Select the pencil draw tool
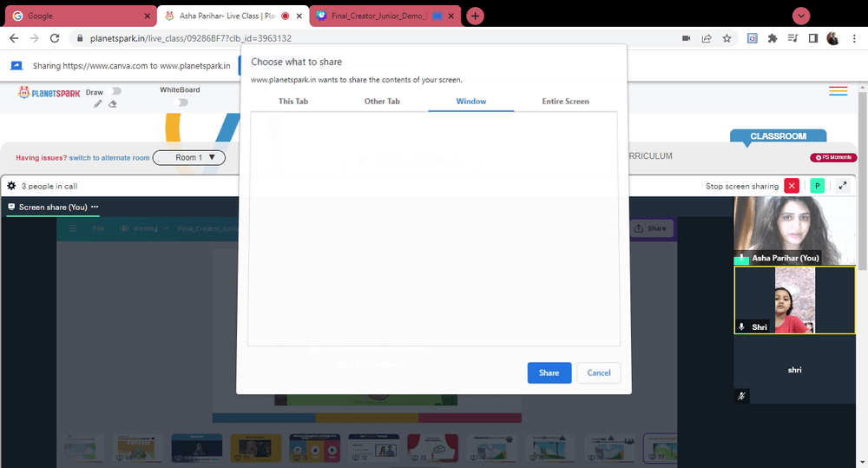This screenshot has width=868, height=468. point(98,104)
